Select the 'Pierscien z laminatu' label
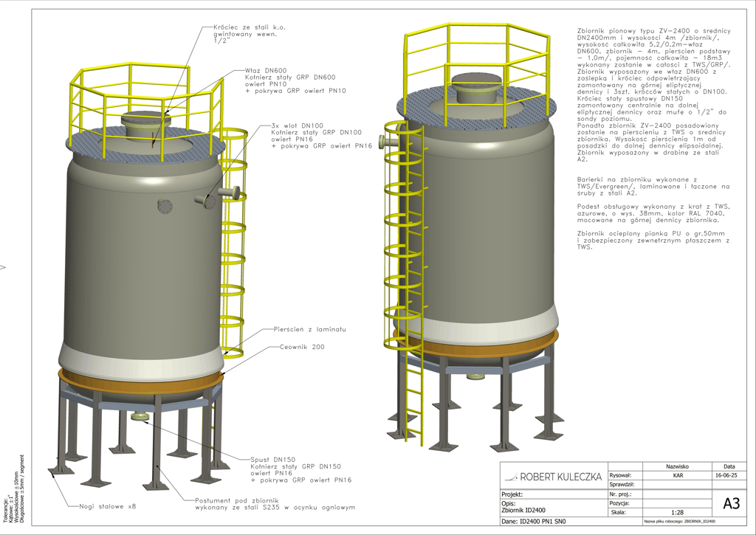The width and height of the screenshot is (756, 535). [x=309, y=329]
